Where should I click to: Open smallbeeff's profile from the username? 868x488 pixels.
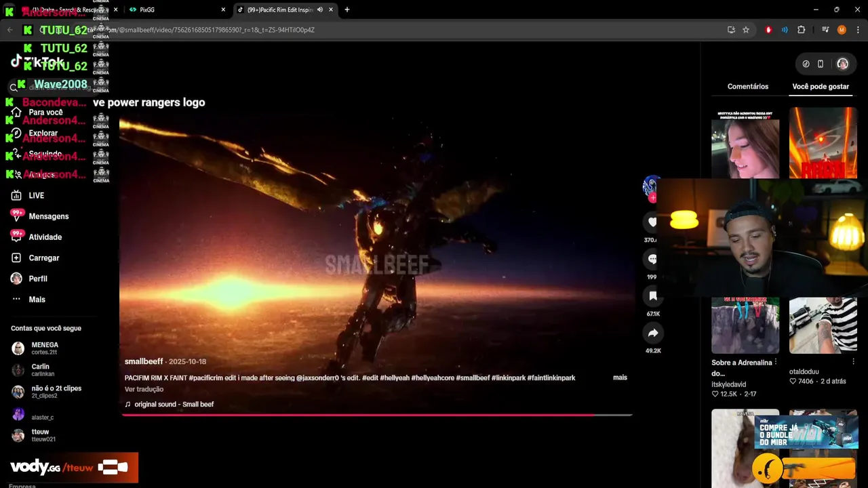click(144, 361)
